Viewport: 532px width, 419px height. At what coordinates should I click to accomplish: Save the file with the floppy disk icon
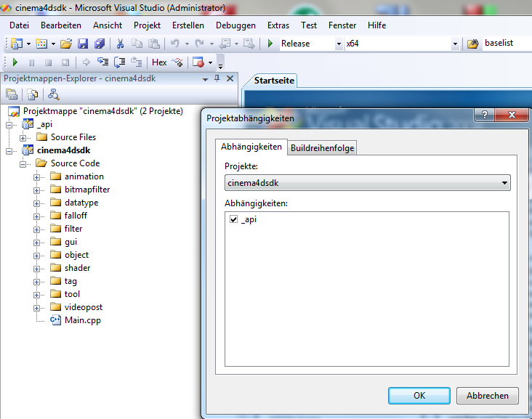[x=83, y=44]
